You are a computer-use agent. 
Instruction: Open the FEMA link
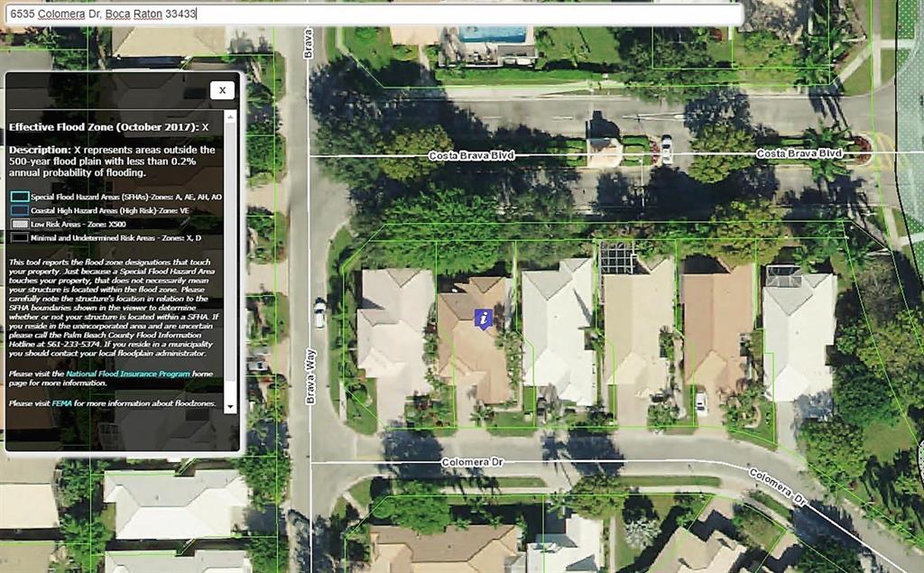(62, 403)
